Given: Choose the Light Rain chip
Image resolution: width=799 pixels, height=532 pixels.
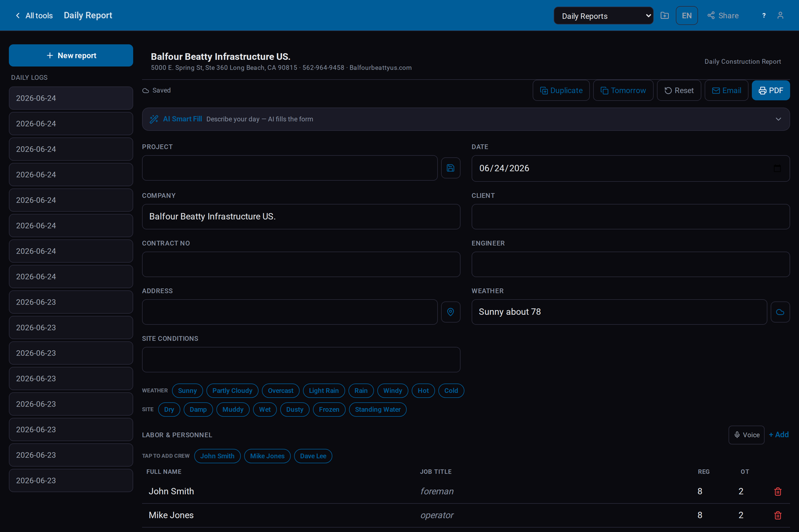Looking at the screenshot, I should click(324, 391).
